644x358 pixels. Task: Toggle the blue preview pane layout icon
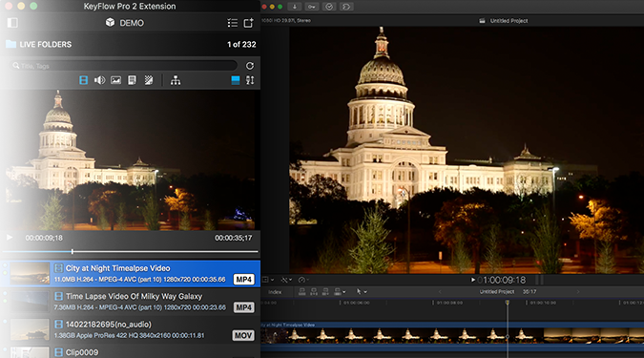pos(236,80)
